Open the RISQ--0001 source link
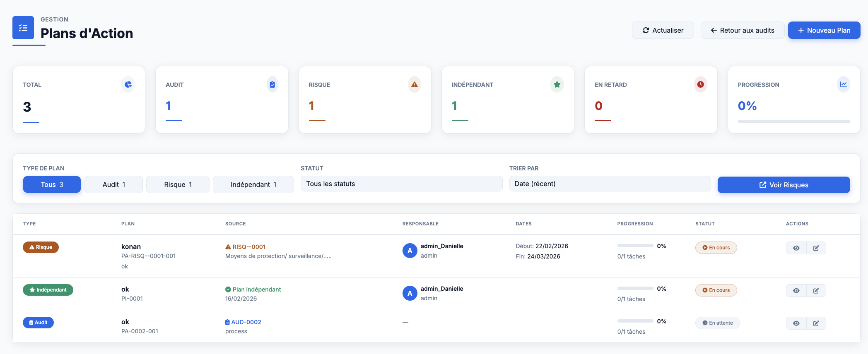 pyautogui.click(x=248, y=247)
